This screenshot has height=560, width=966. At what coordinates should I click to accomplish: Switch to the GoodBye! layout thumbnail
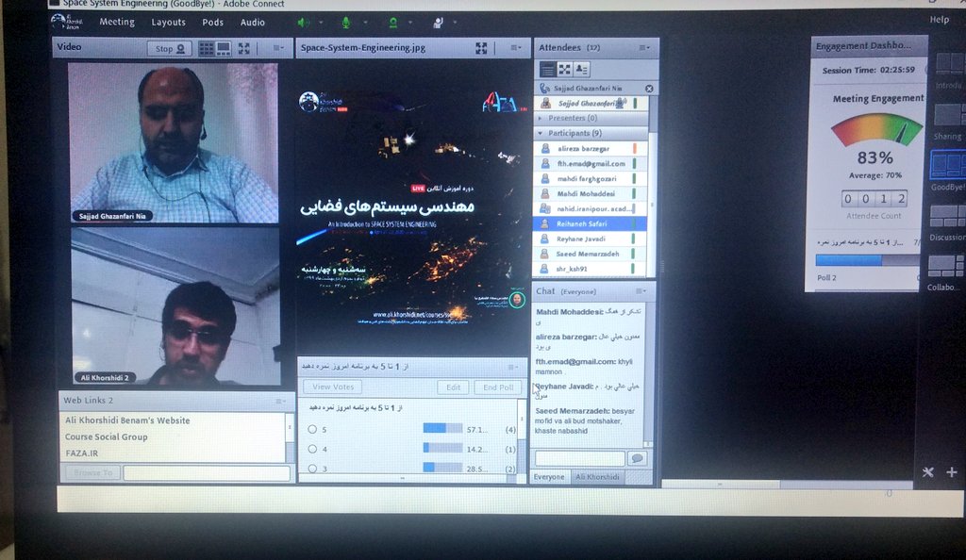(x=947, y=165)
